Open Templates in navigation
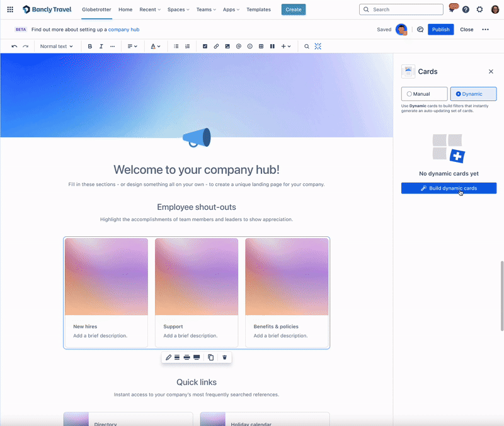Screen dimensions: 504x426 point(258,9)
